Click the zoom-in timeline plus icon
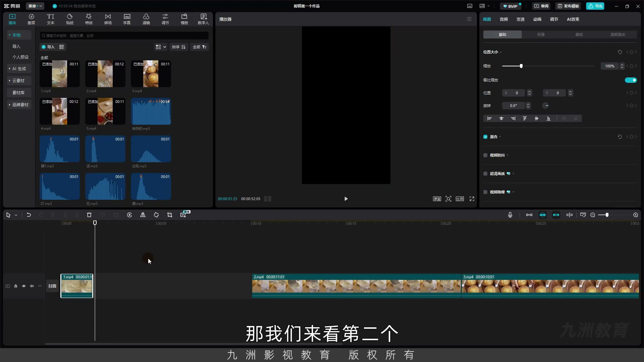 click(x=636, y=215)
